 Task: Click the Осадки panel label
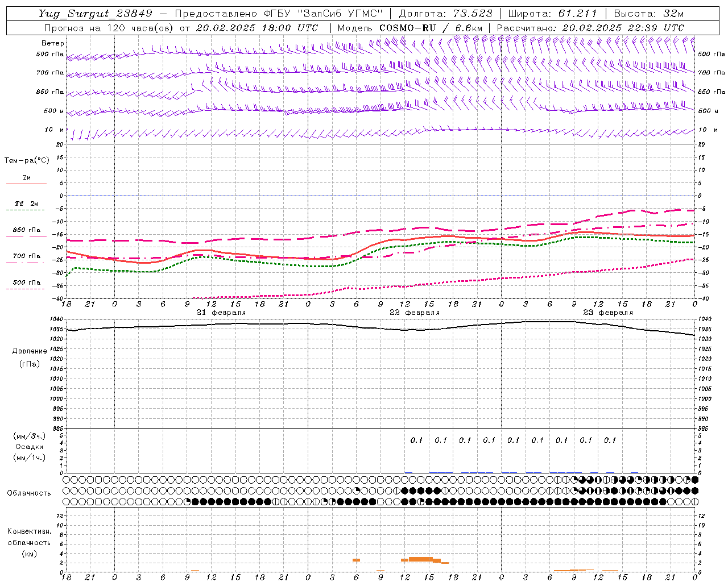pyautogui.click(x=29, y=447)
